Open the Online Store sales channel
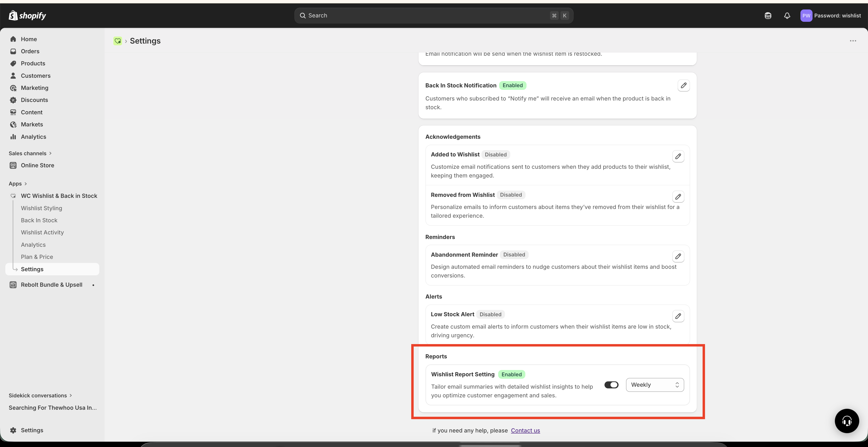 click(37, 165)
